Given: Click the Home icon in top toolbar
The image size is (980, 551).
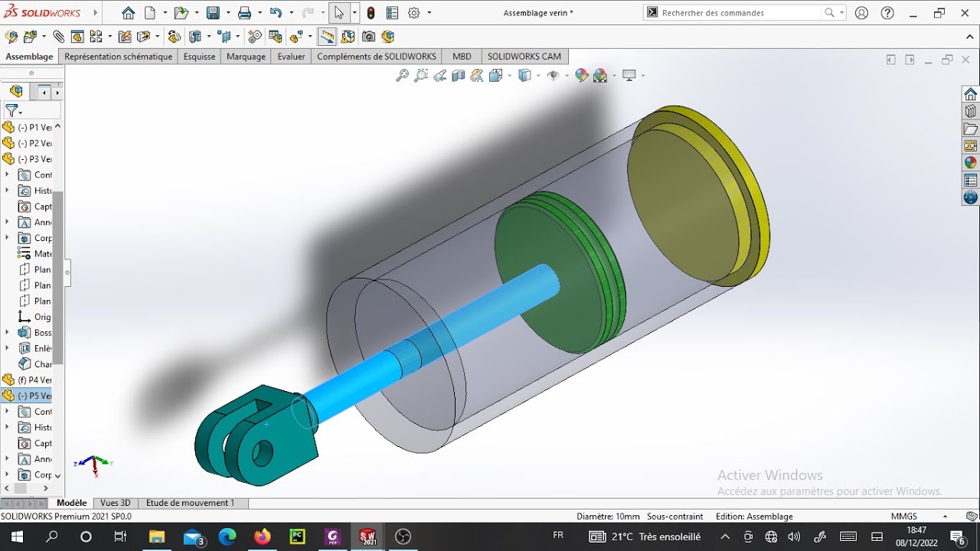Looking at the screenshot, I should [128, 13].
